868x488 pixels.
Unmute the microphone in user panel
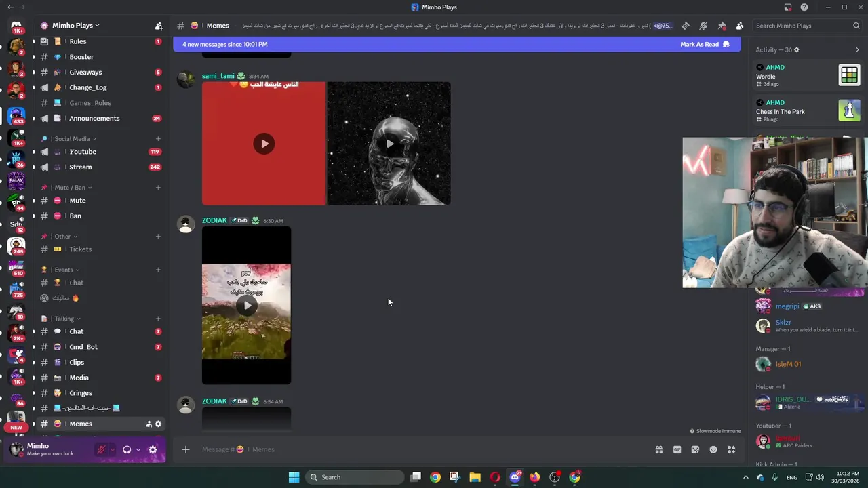click(101, 450)
